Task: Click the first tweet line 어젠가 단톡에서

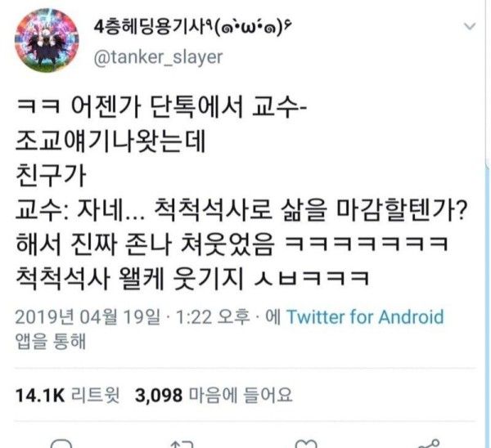Action: coord(161,108)
